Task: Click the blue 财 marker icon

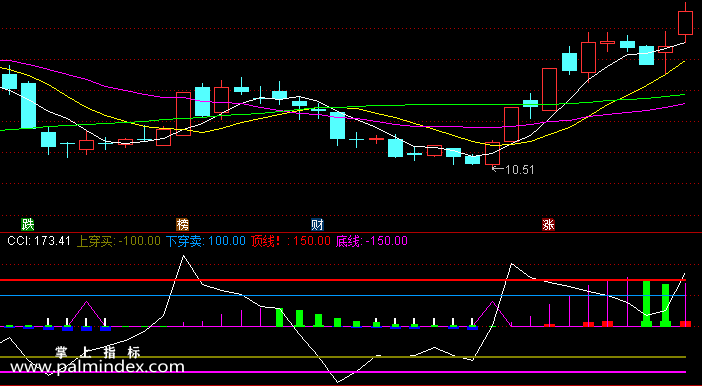Action: 317,225
